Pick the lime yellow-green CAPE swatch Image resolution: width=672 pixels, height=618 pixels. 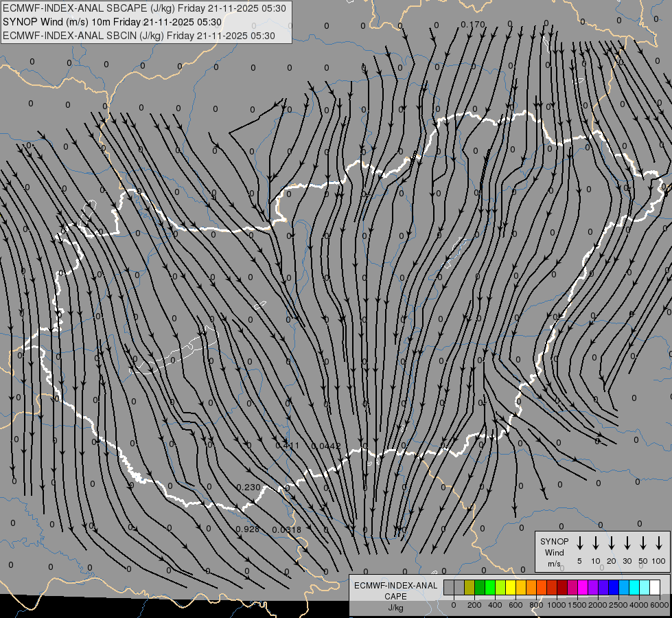pos(500,587)
